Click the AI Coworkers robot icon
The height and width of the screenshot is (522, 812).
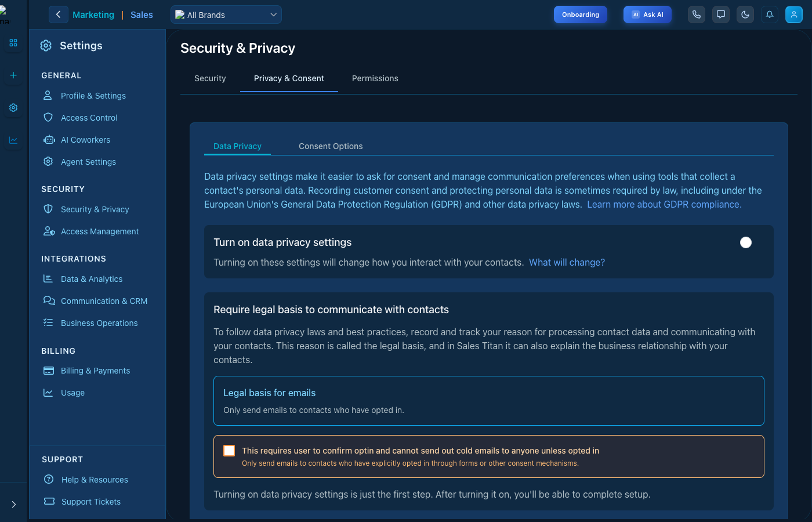[49, 140]
